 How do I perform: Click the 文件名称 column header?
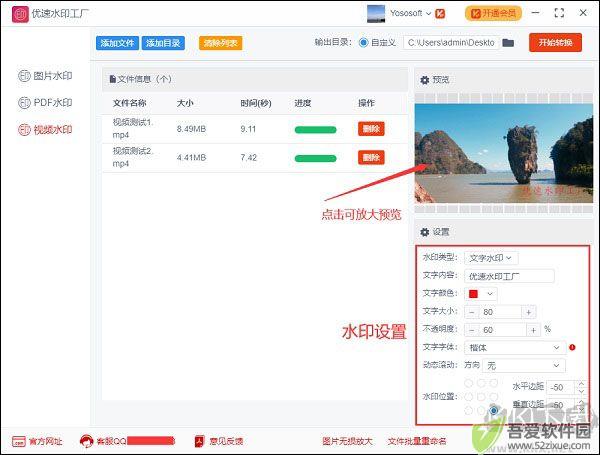pyautogui.click(x=130, y=103)
